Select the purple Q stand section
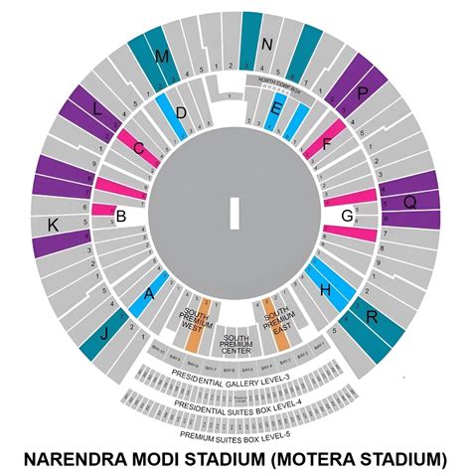 410,199
